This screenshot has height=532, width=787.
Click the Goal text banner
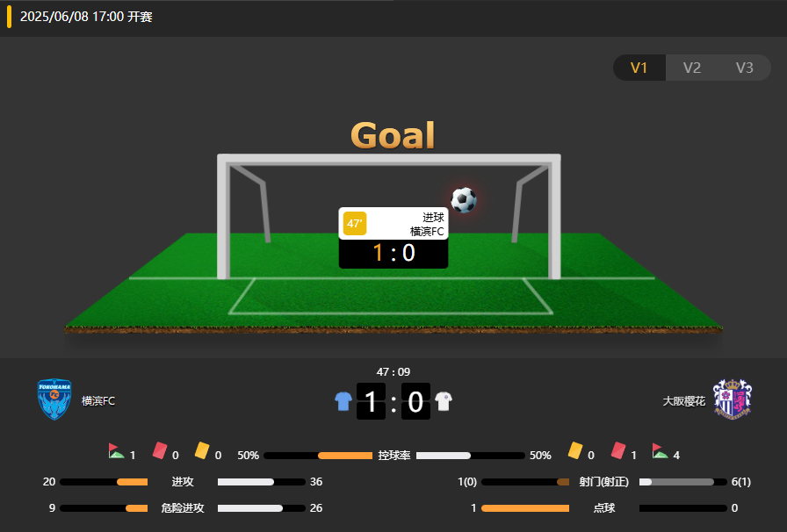pos(393,135)
